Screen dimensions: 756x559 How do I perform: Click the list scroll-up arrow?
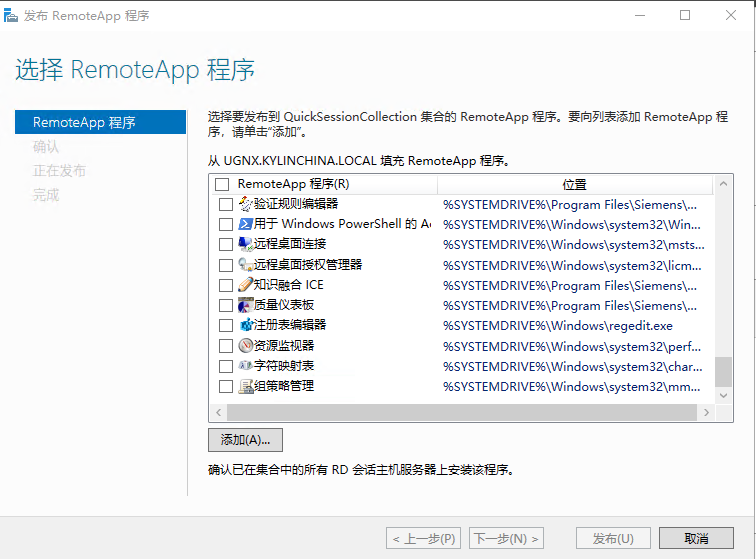tap(723, 184)
